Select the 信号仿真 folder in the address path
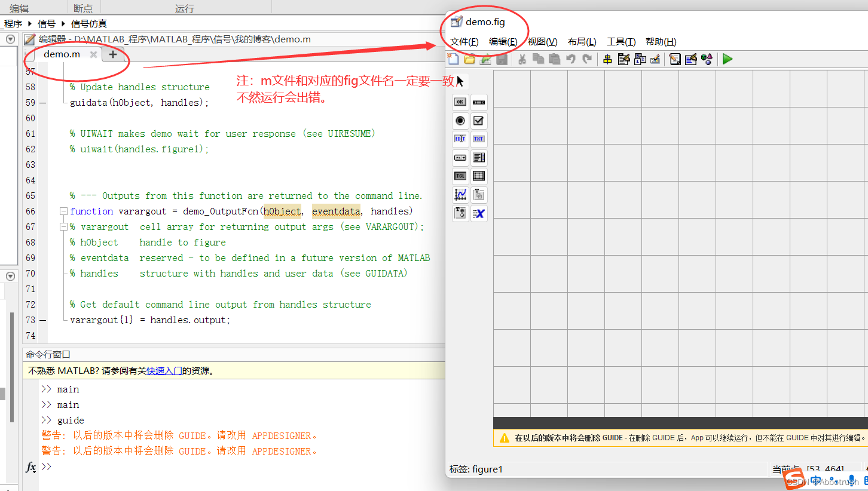 click(89, 24)
